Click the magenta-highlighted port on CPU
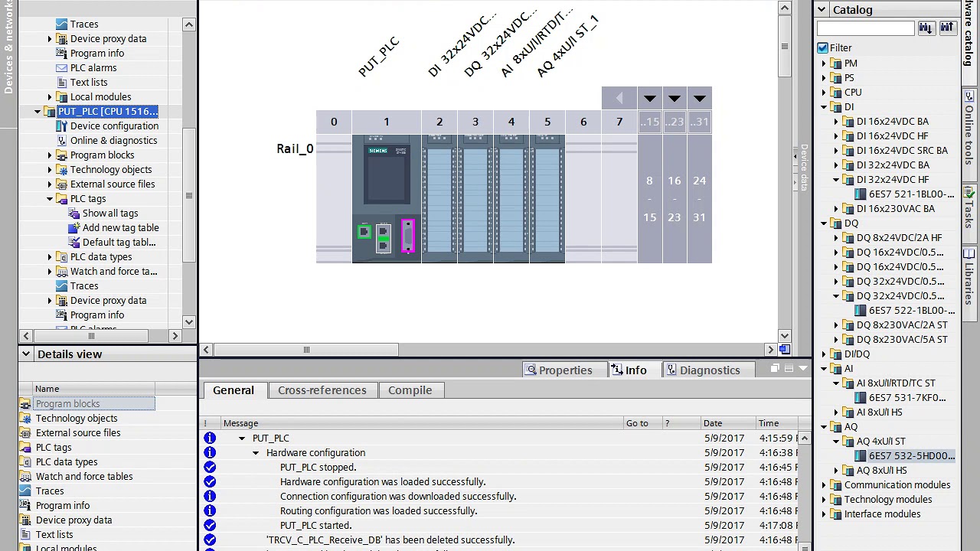Viewport: 980px width, 551px height. (407, 236)
